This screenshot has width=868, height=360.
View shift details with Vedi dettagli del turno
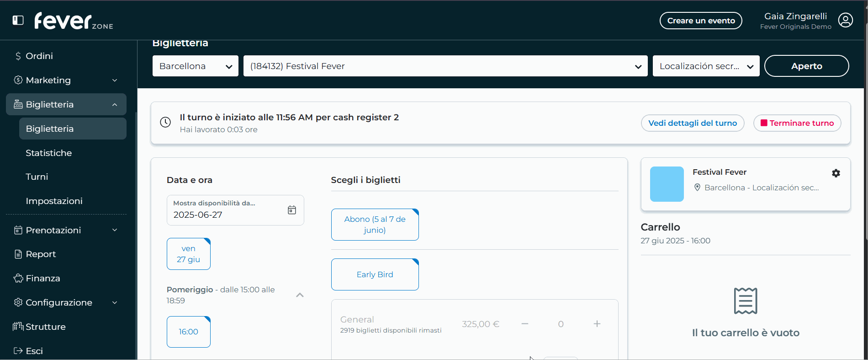click(693, 123)
